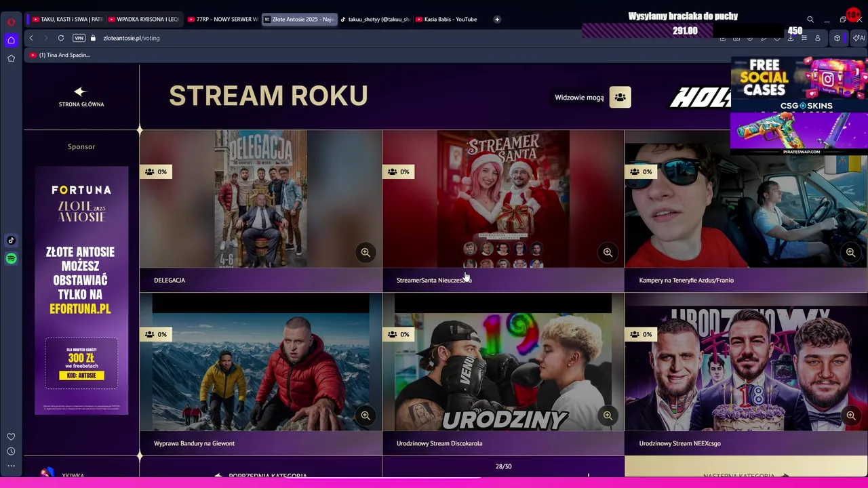868x488 pixels.
Task: Select the Kampery na Teneryfie thumbnail
Action: (x=746, y=199)
